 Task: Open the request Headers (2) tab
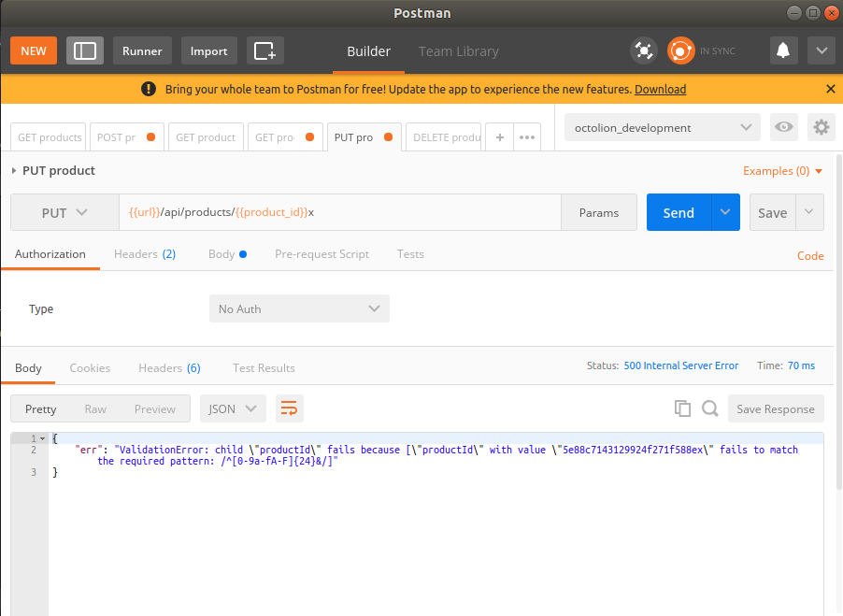pyautogui.click(x=145, y=254)
